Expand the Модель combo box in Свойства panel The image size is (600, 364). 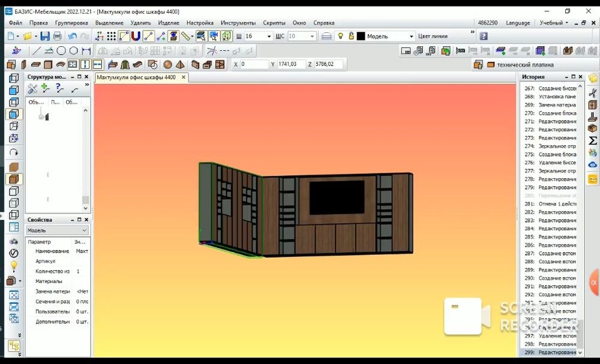click(x=83, y=230)
